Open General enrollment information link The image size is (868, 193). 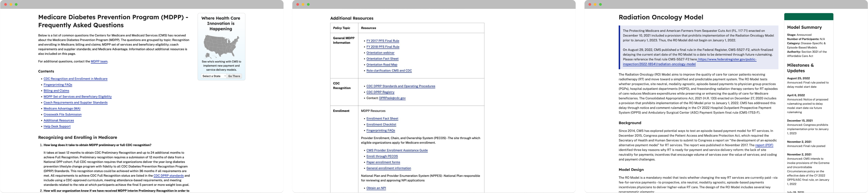coord(388,168)
